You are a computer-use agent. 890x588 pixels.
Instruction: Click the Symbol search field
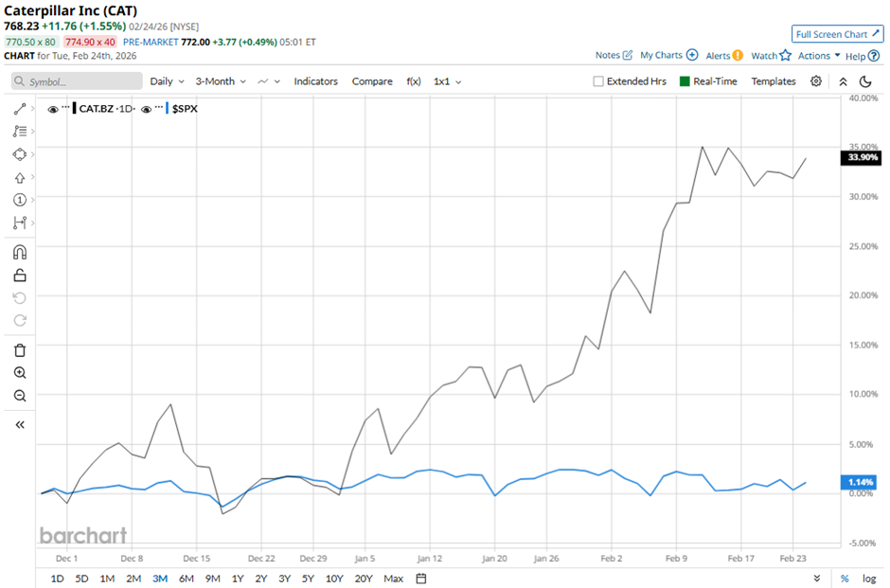[77, 81]
